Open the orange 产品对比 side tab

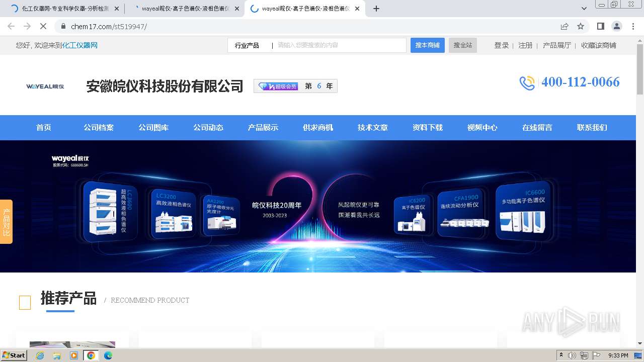click(6, 222)
